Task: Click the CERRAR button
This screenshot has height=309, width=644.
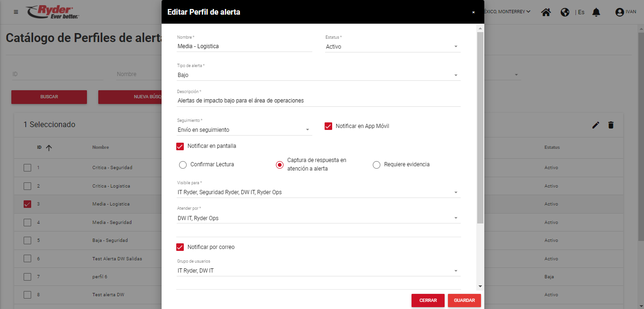Action: pos(428,300)
